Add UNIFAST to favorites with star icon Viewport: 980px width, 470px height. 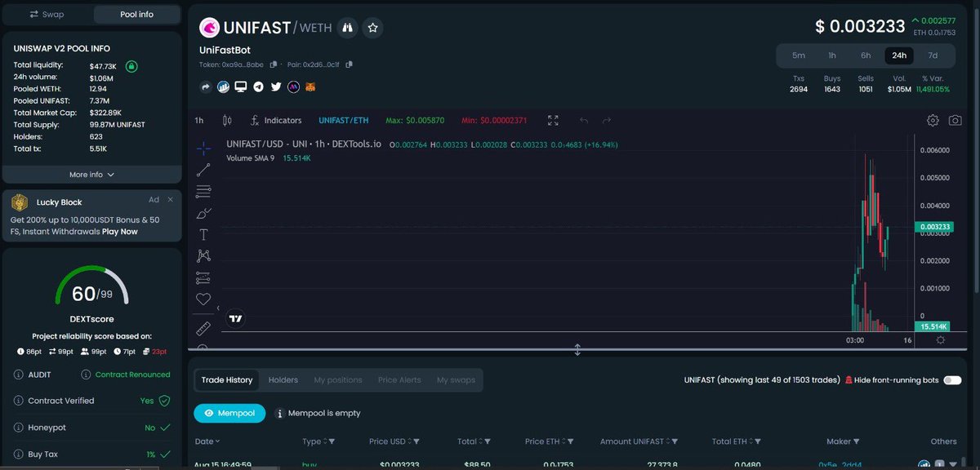(x=373, y=28)
